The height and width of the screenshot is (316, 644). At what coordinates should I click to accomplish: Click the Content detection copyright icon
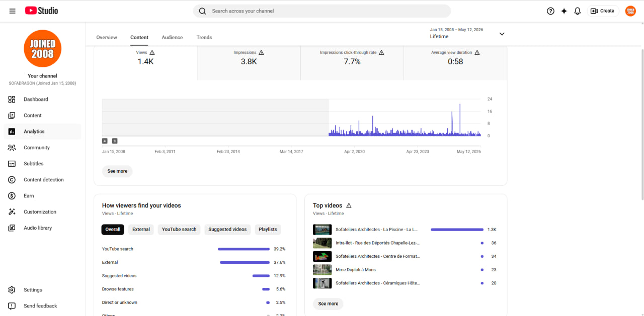point(12,180)
